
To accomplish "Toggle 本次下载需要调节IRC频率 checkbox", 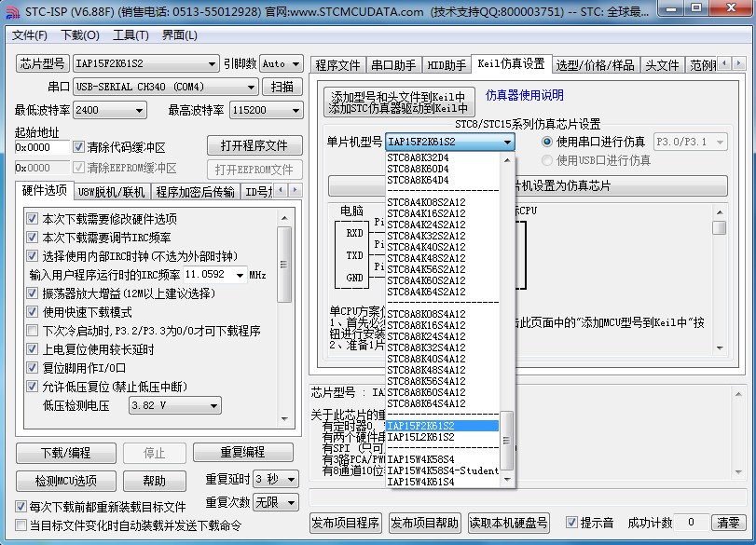I will (33, 237).
